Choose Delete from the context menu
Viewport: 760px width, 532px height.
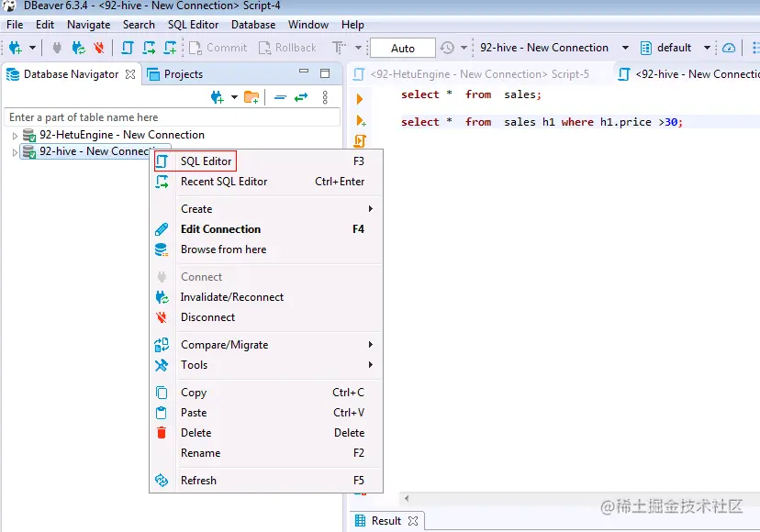[x=265, y=433]
